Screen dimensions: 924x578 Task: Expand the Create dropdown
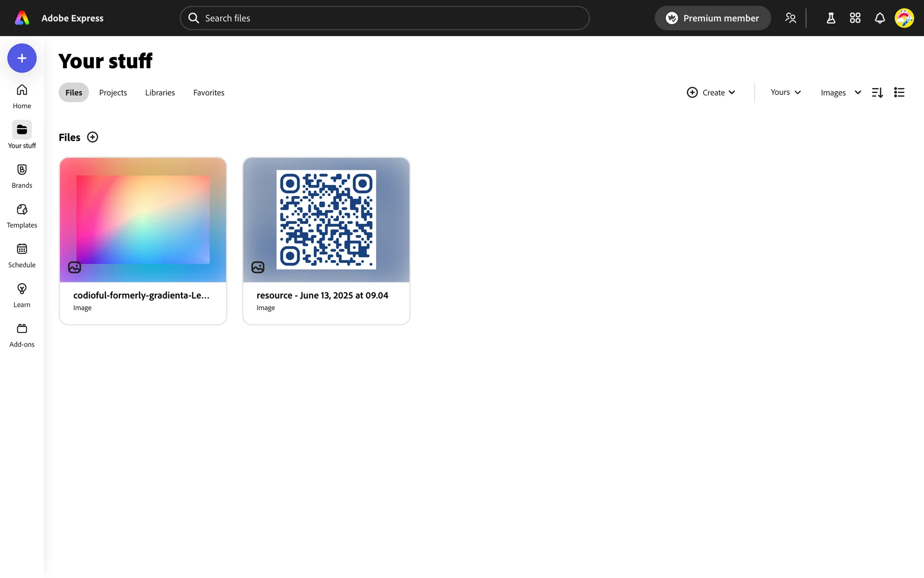coord(711,92)
